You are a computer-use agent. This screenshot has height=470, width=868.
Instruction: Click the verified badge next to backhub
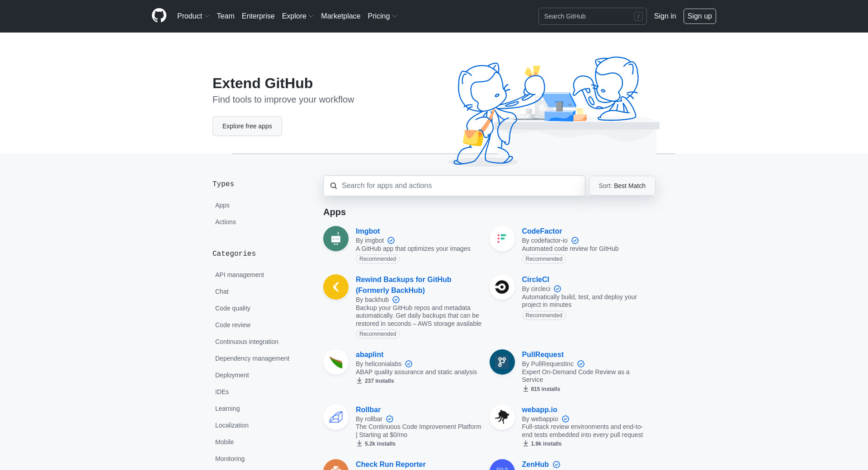tap(396, 300)
